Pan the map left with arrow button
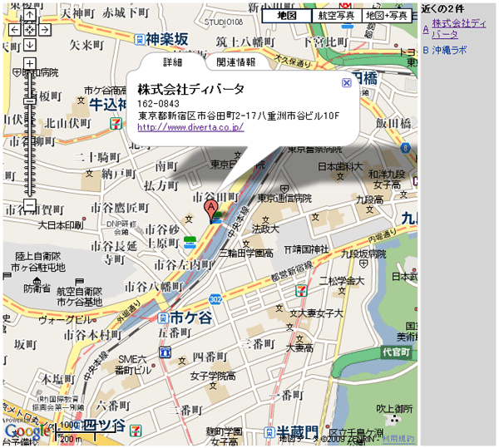 15,30
